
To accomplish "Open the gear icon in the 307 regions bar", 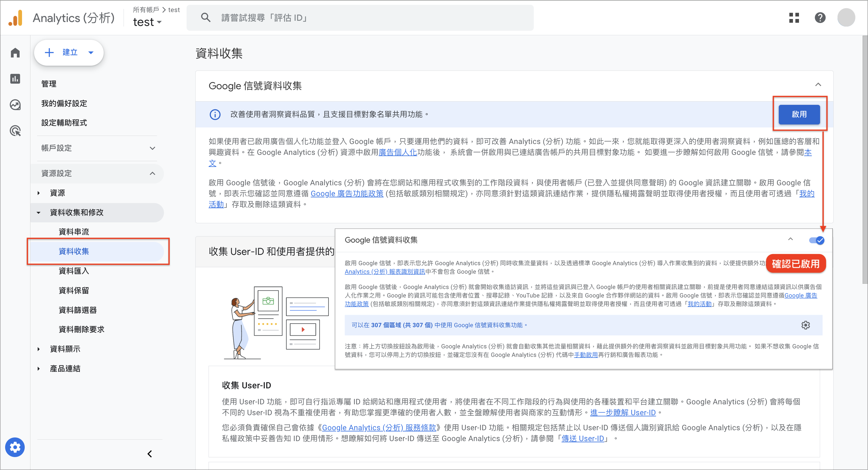I will 805,325.
